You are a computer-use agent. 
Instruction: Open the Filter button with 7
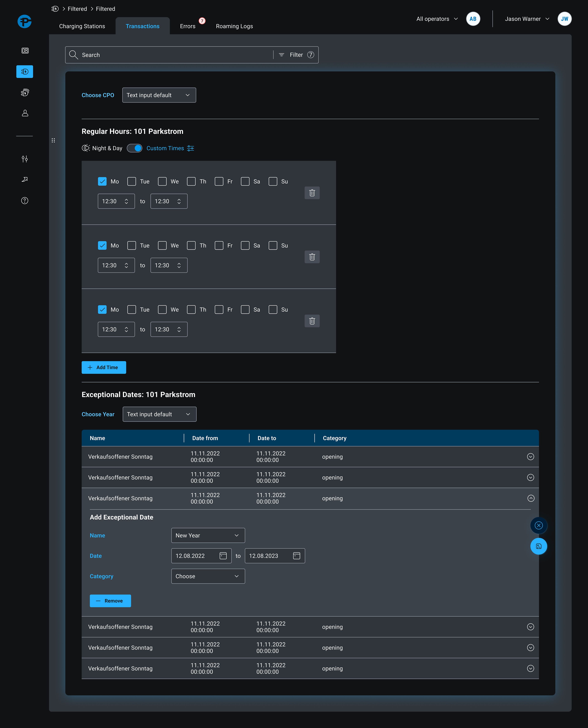pyautogui.click(x=296, y=55)
